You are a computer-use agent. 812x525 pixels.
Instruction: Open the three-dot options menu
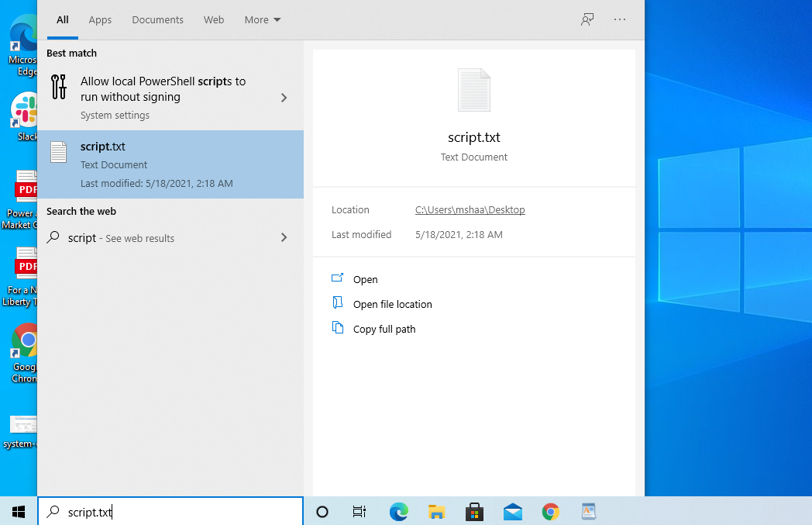coord(620,19)
